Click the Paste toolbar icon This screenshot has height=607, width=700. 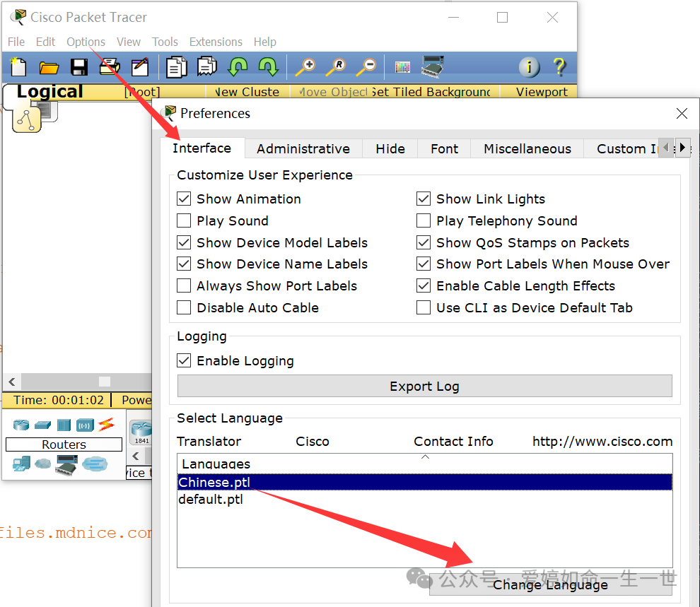point(207,67)
